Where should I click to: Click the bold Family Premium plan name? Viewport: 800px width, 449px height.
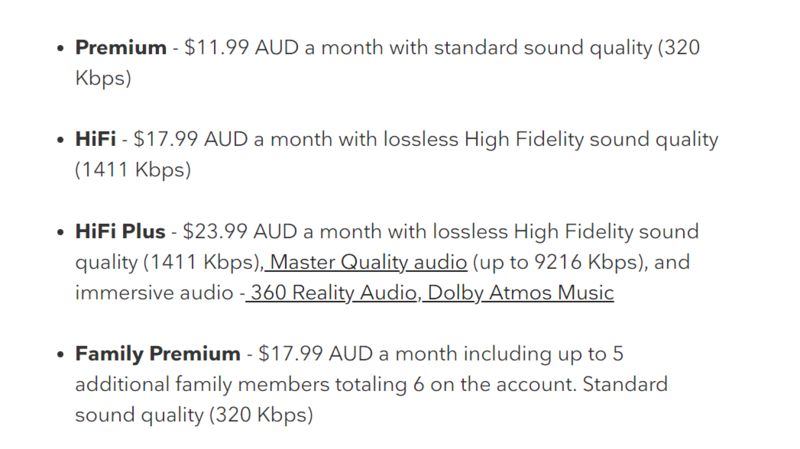point(158,354)
